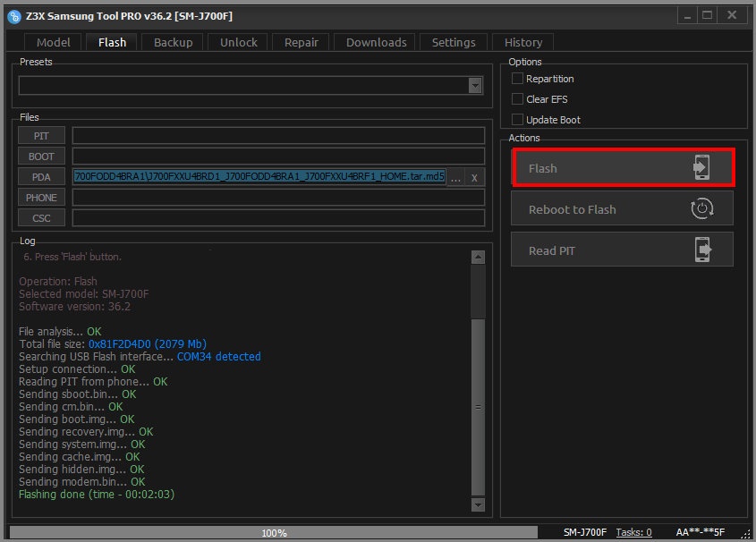View the History tab
756x542 pixels.
click(x=523, y=42)
